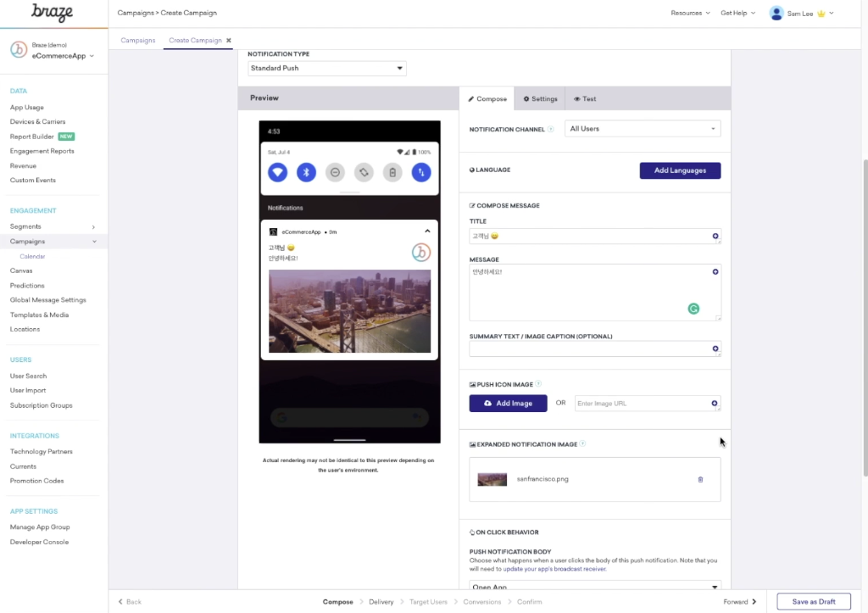Click the San Francisco image in preview
The height and width of the screenshot is (613, 868).
click(x=350, y=311)
